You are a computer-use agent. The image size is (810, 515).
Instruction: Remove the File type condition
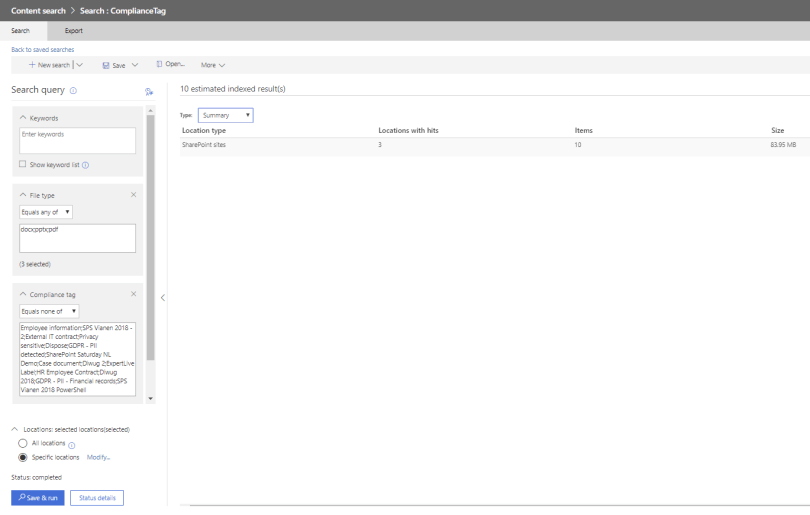coord(134,194)
